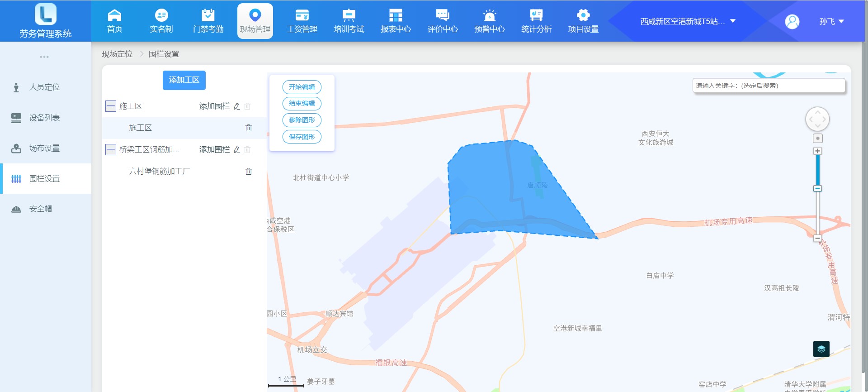Select 安全帽 in the sidebar
This screenshot has height=392, width=868.
click(x=41, y=209)
